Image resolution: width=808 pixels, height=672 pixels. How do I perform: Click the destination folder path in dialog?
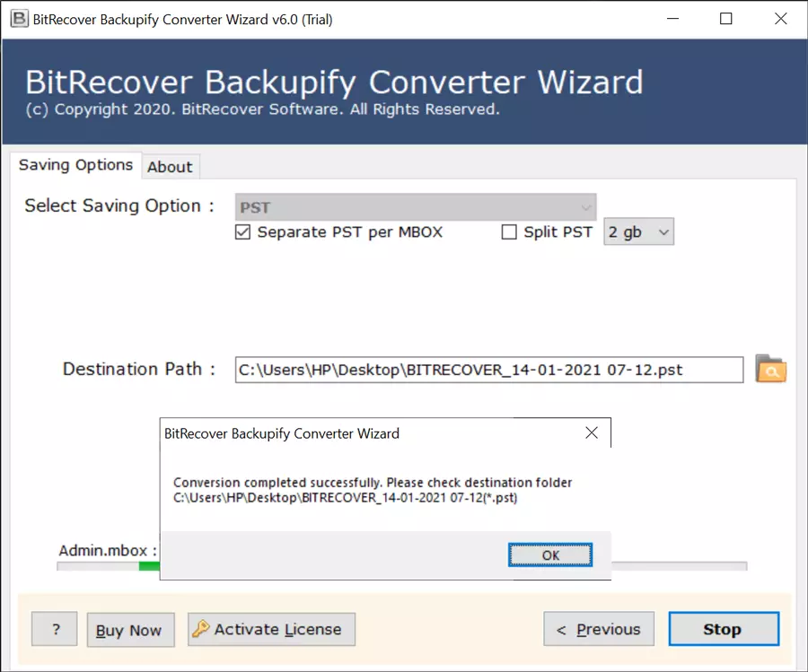tap(346, 497)
